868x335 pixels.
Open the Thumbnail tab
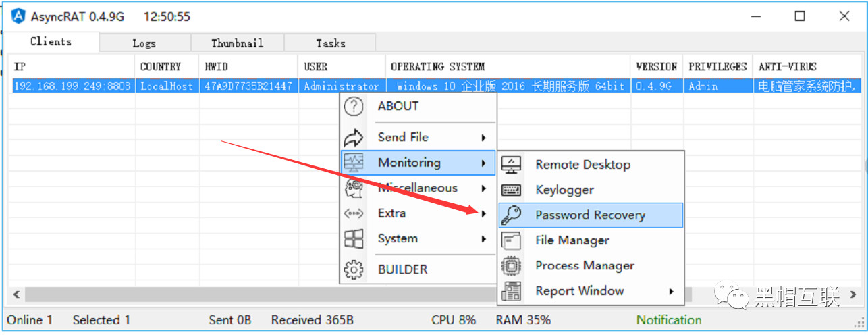[x=237, y=43]
